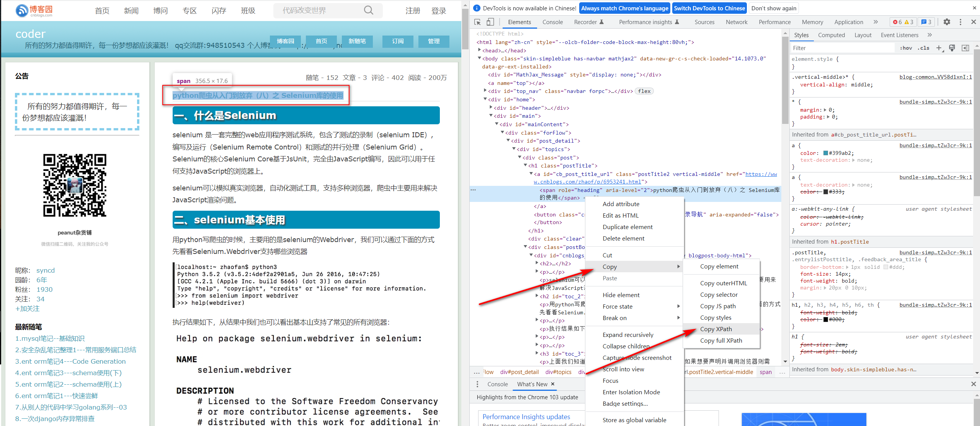Select Copy XPath from the context menu
980x426 pixels.
click(x=716, y=329)
